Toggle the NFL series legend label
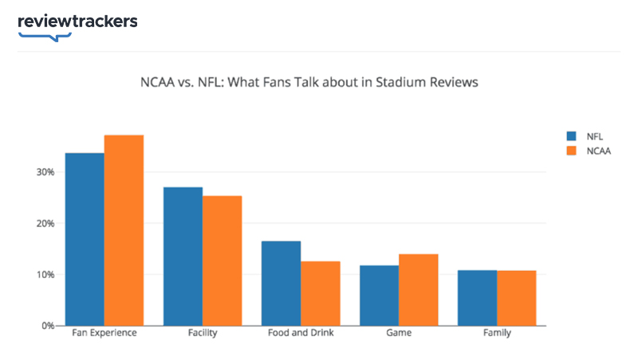Screen dimensions: 638x364 594,136
